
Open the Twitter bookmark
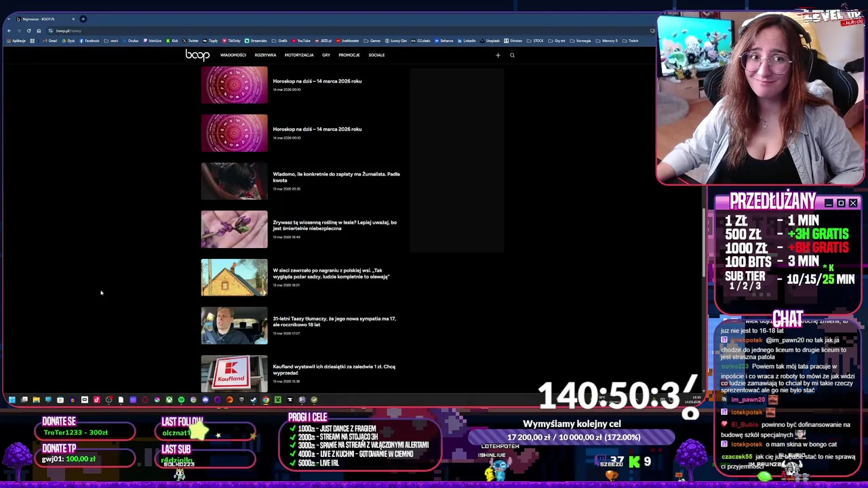191,41
